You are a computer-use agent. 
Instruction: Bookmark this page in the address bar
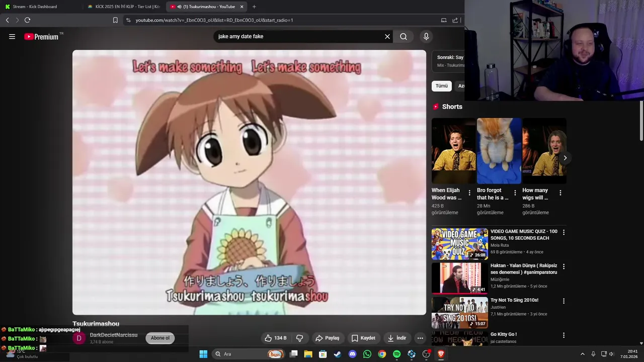[115, 20]
